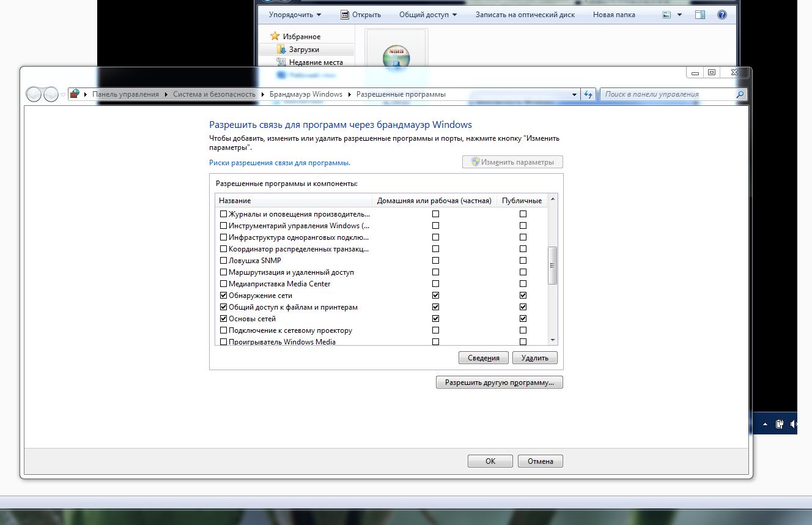Screen dimensions: 812x525
Task: Click the refresh icon beside the address bar
Action: point(589,94)
